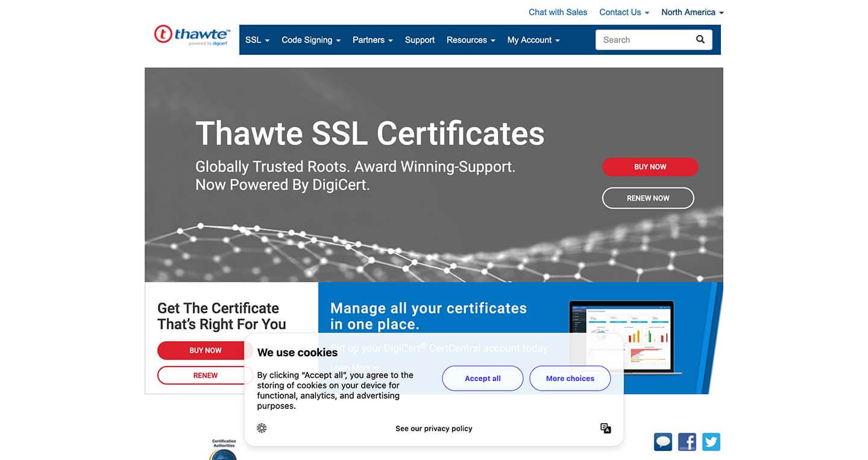The width and height of the screenshot is (868, 460).
Task: Click the We use cookies title
Action: click(x=297, y=353)
